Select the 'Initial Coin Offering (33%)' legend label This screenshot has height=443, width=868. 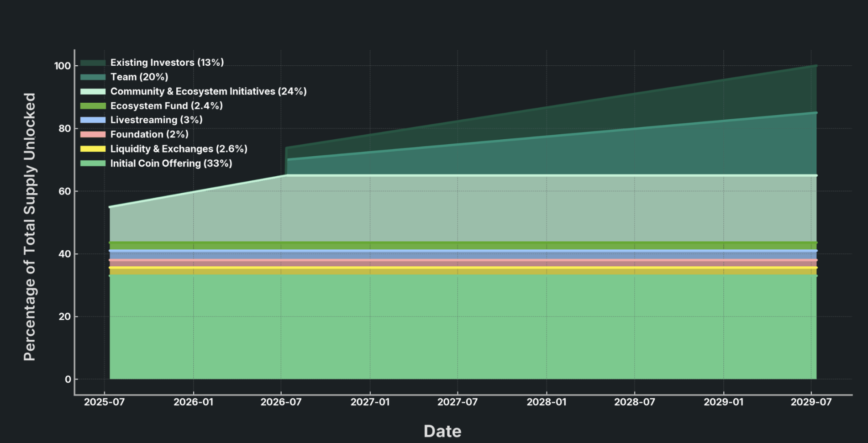(171, 163)
